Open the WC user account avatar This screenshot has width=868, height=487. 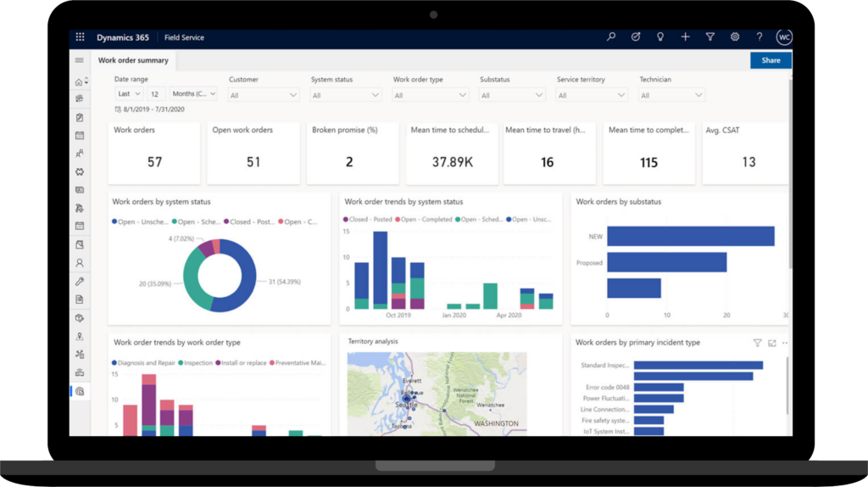[784, 37]
